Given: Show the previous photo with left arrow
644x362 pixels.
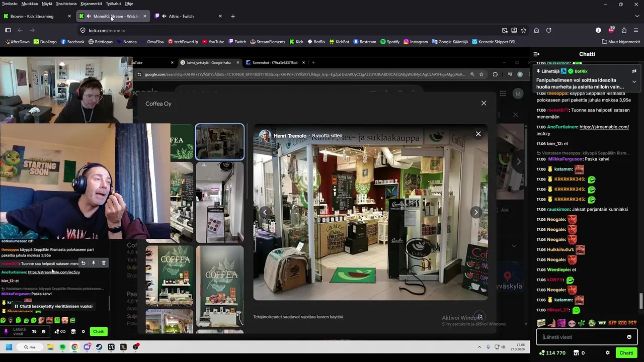Looking at the screenshot, I should (265, 212).
